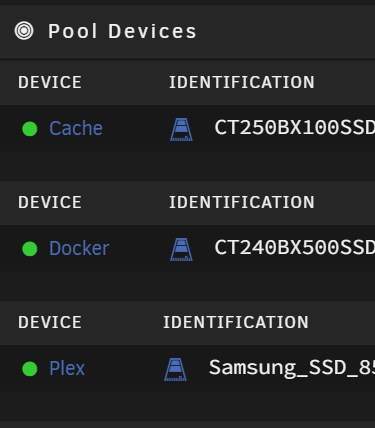Viewport: 375px width, 428px height.
Task: Select the Samsung_SSD identification text
Action: click(292, 368)
